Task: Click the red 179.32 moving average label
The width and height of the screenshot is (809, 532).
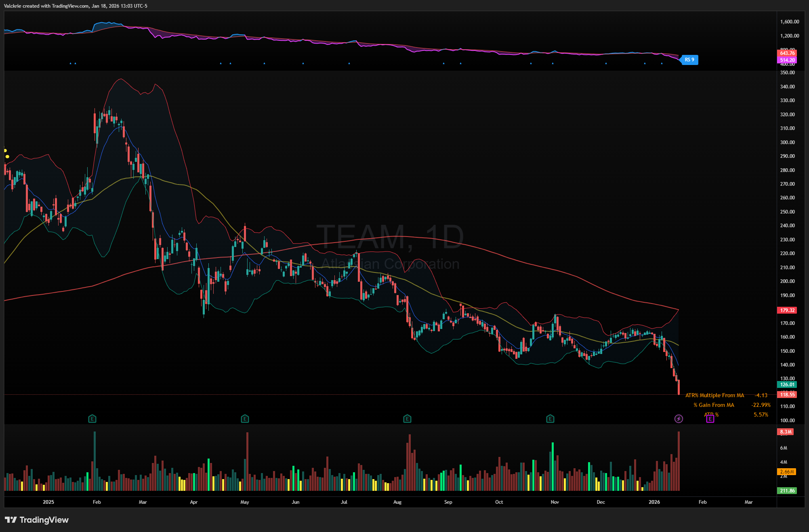Action: tap(787, 310)
